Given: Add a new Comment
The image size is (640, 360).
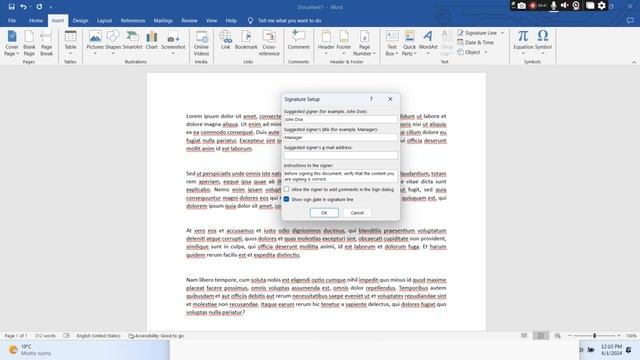Looking at the screenshot, I should coord(298,40).
